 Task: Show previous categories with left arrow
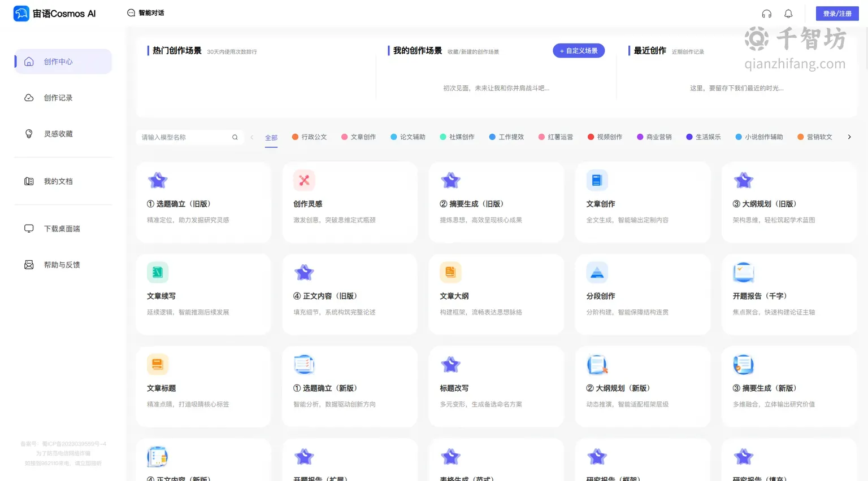pos(251,137)
